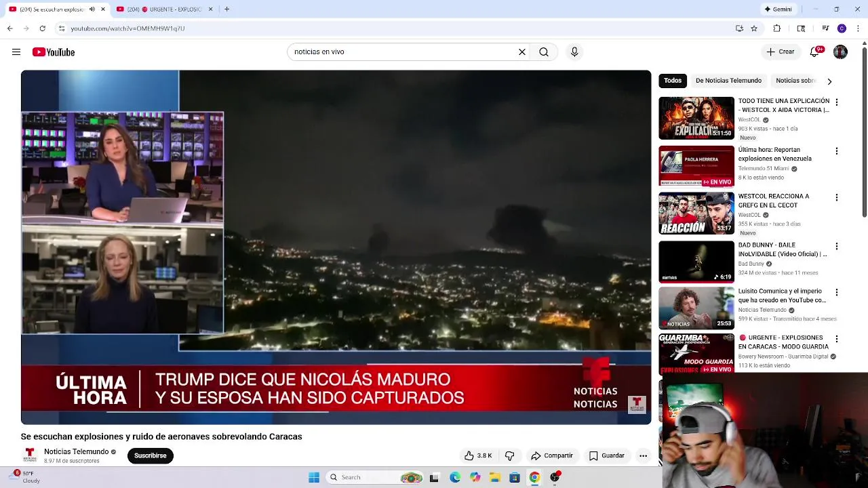Open a new browser tab

pos(226,9)
